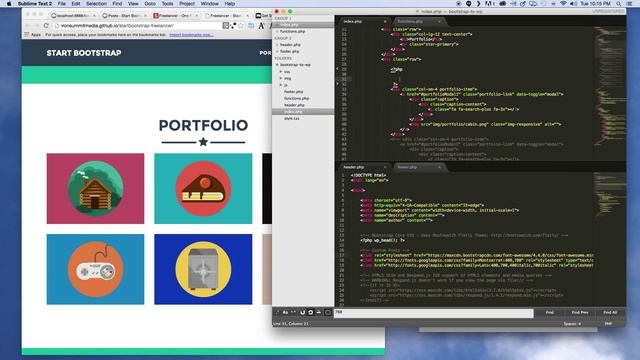This screenshot has height=360, width=640.
Task: Open functions.php under the Folders tree
Action: (x=296, y=98)
